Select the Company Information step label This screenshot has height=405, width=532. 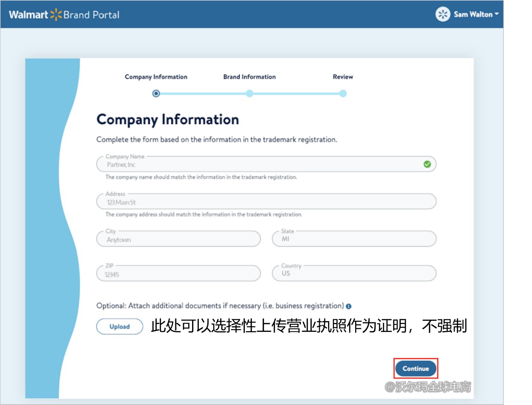tap(156, 77)
